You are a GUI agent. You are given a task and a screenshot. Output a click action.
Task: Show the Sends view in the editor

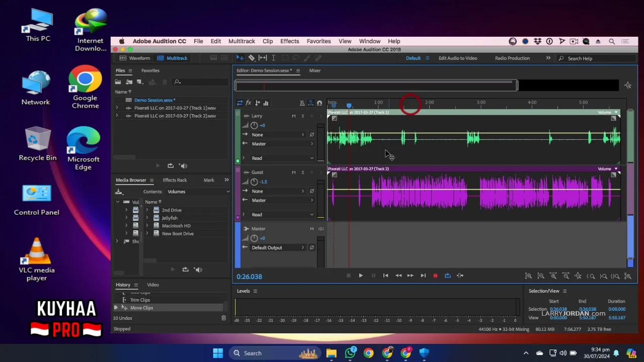(257, 103)
